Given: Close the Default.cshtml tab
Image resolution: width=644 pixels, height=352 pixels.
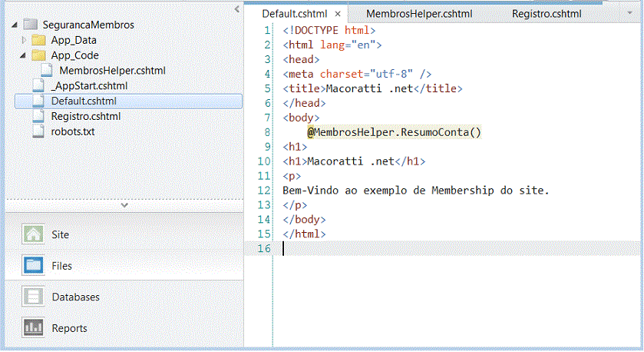Looking at the screenshot, I should pyautogui.click(x=338, y=14).
